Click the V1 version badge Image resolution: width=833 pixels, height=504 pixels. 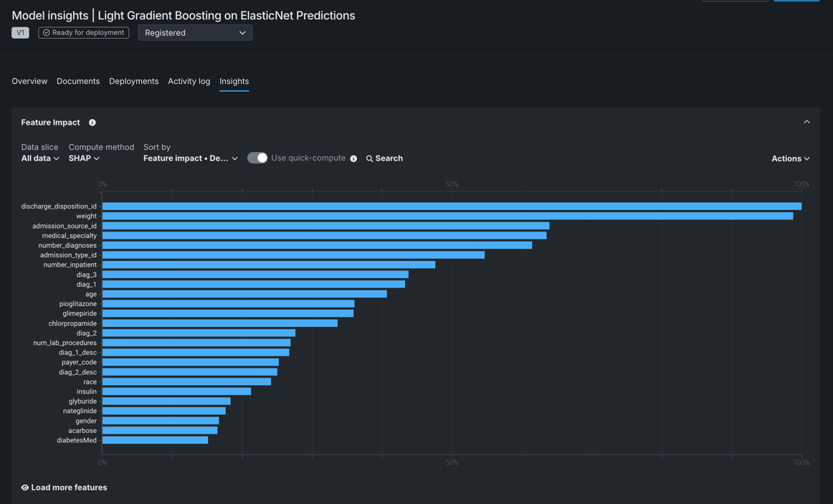tap(20, 33)
